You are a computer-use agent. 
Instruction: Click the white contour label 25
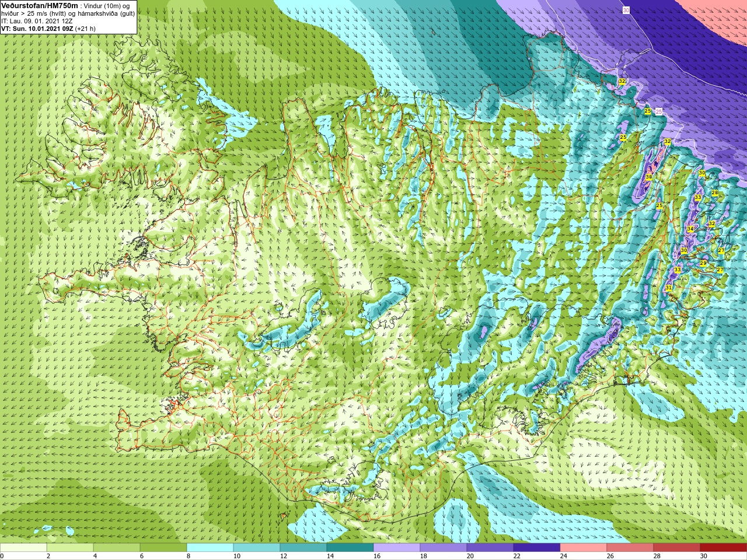[x=659, y=111]
